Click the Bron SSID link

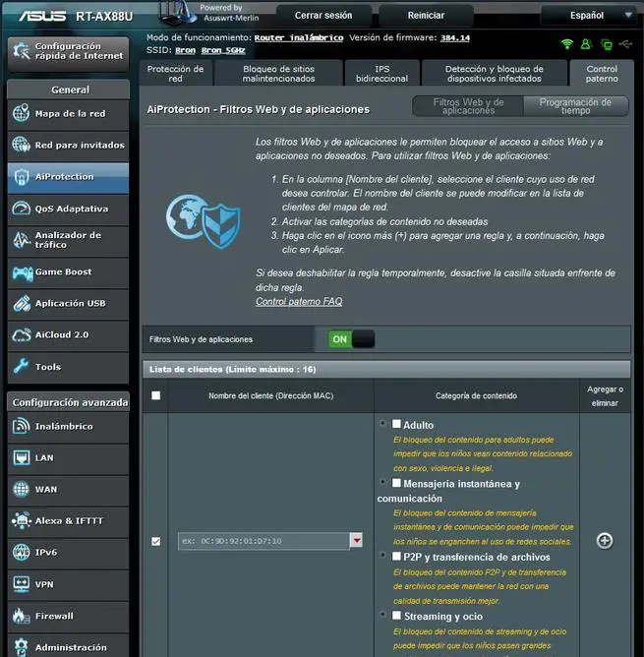(185, 50)
